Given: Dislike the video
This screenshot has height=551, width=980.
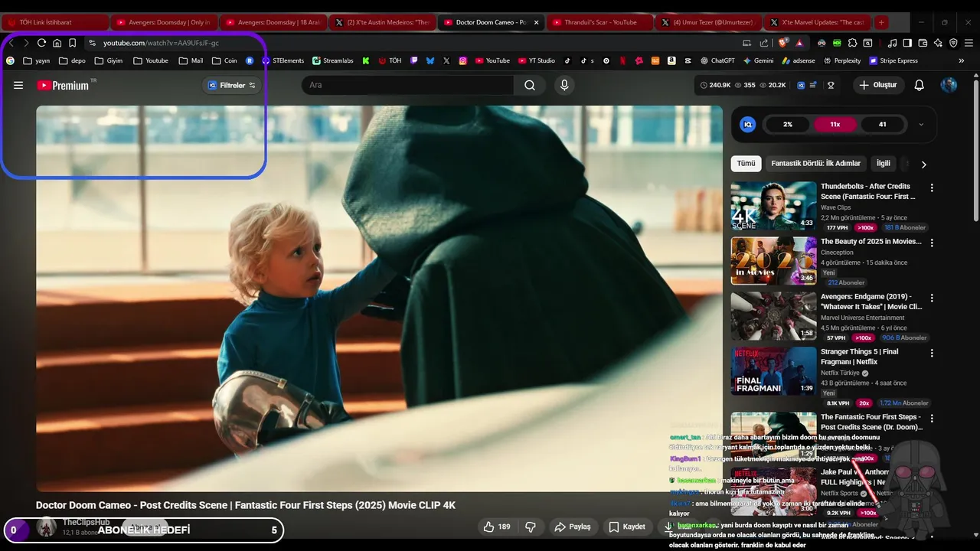Looking at the screenshot, I should (530, 527).
